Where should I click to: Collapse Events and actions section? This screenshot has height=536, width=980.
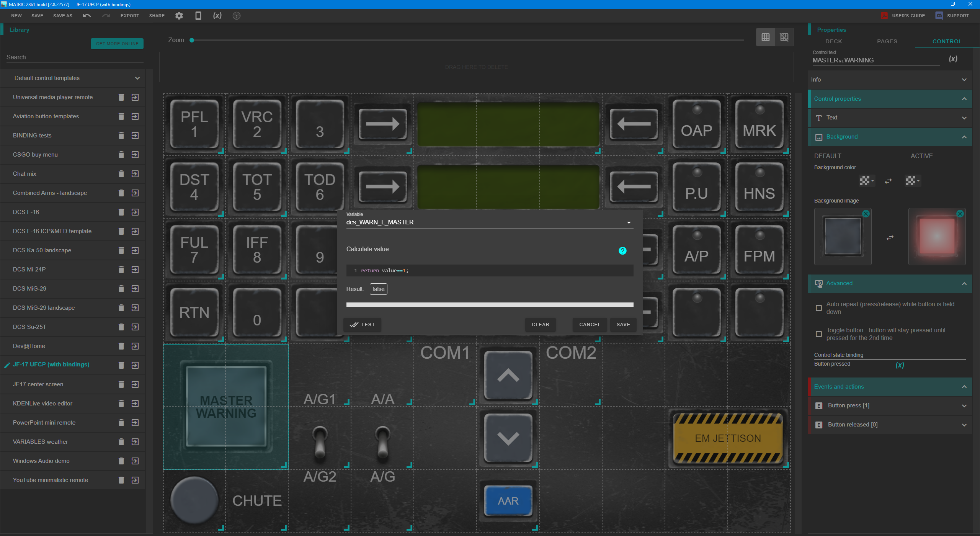[x=890, y=387]
